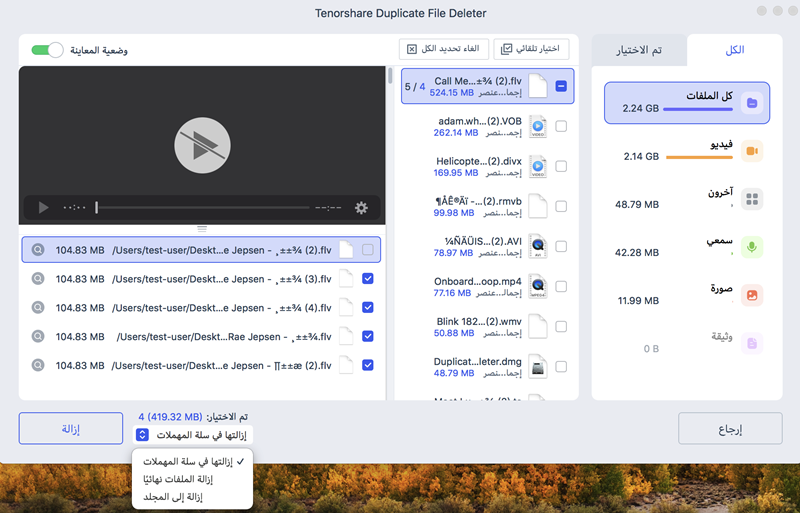
Task: Click the ¶ÅÊ®Äï...(2).rmvb file icon
Action: point(538,206)
